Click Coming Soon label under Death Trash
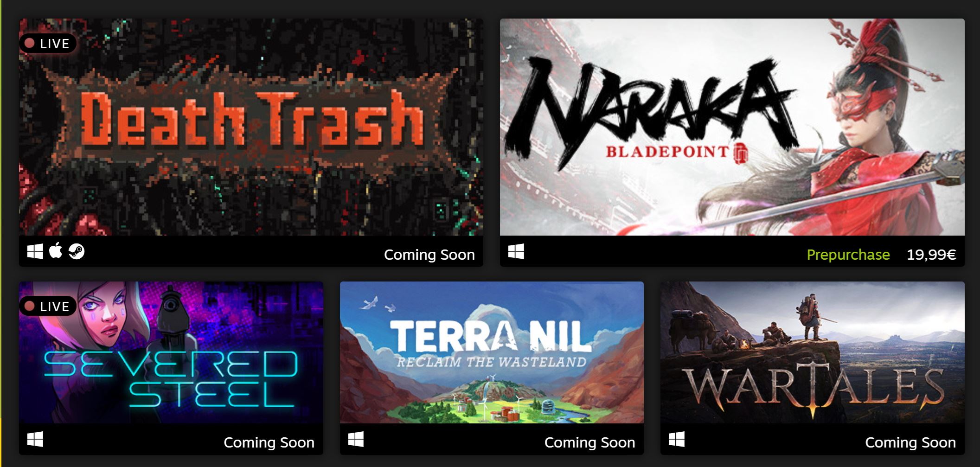 tap(429, 255)
